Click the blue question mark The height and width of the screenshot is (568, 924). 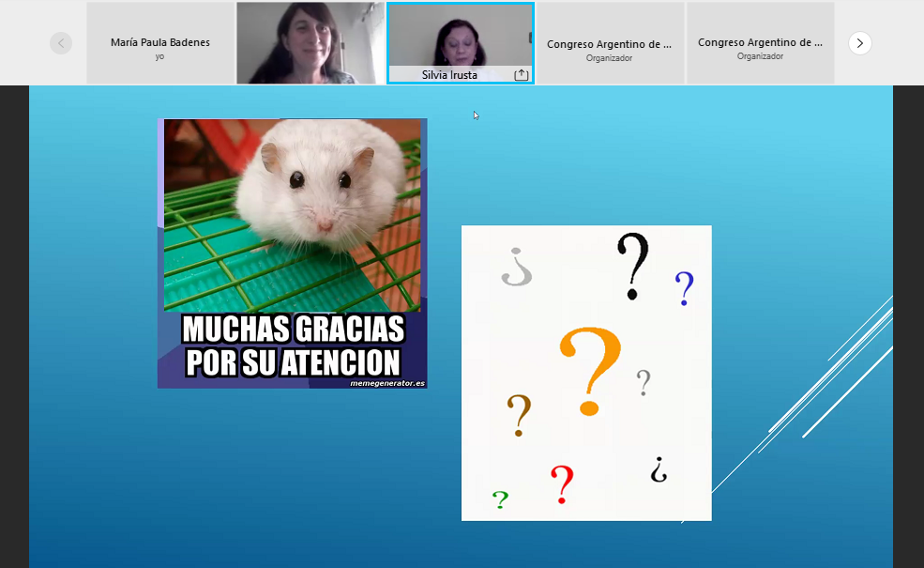pos(685,289)
